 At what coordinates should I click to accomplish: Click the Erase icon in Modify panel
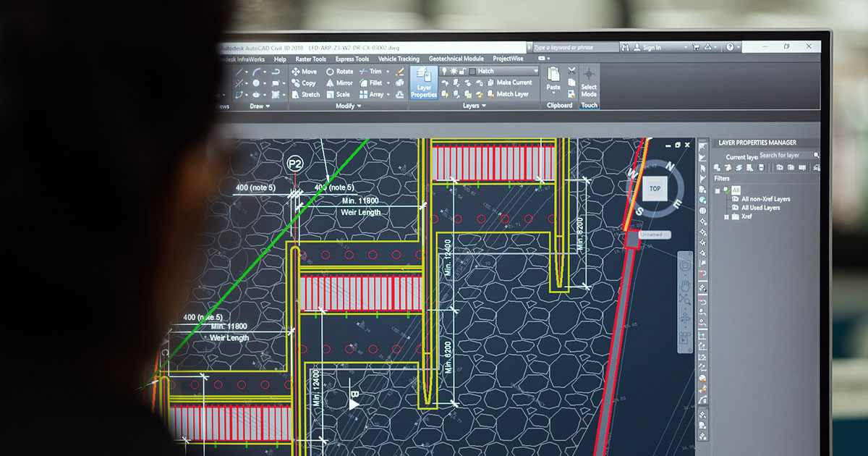coord(399,72)
